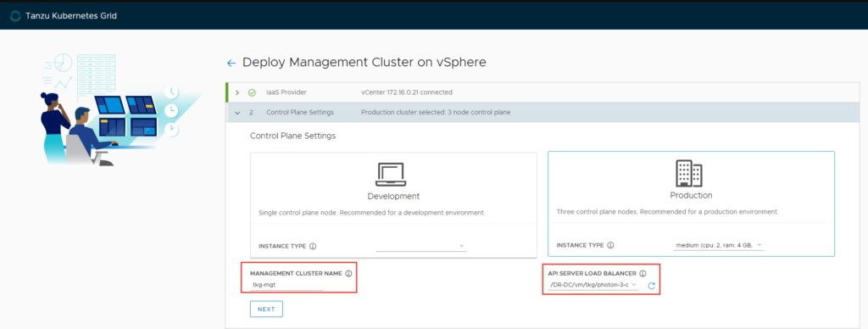Click 'Deploy Management Cluster on vSphere' heading
Screen dimensions: 868x329
pyautogui.click(x=364, y=63)
